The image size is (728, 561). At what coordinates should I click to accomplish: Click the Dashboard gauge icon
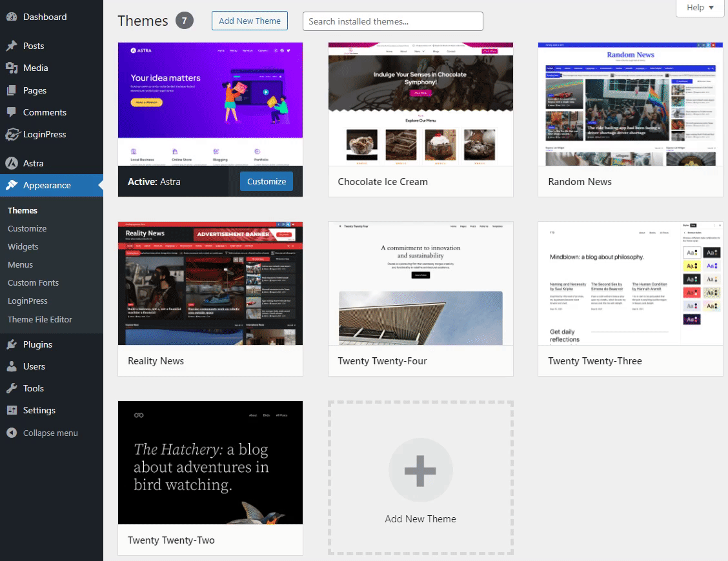point(12,17)
